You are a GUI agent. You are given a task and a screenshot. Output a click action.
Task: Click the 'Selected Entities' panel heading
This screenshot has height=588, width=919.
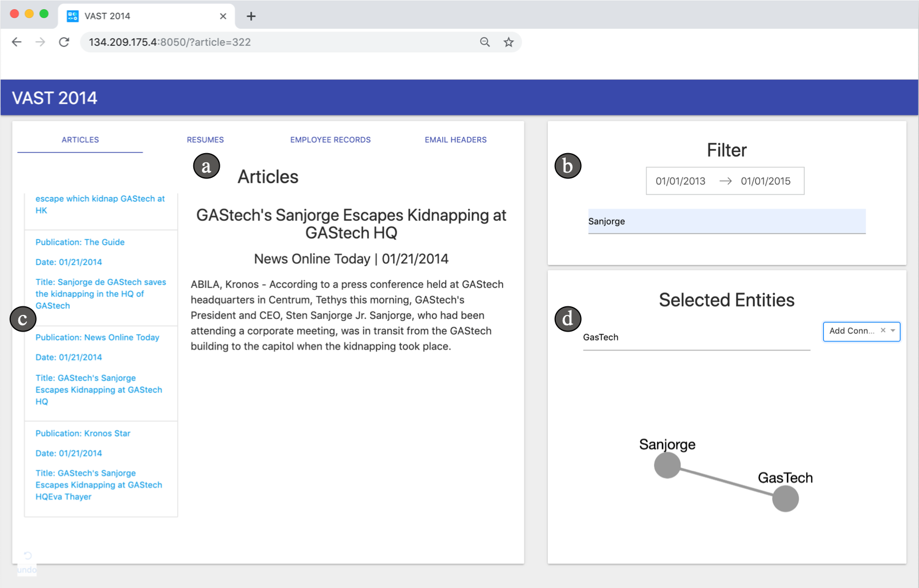pyautogui.click(x=726, y=300)
